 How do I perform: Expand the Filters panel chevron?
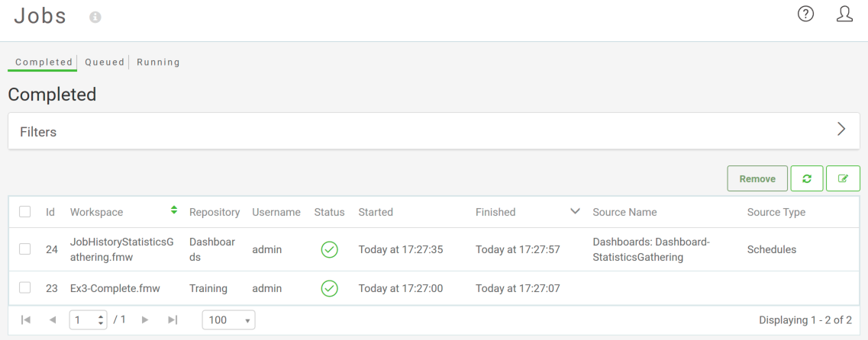[x=841, y=130]
